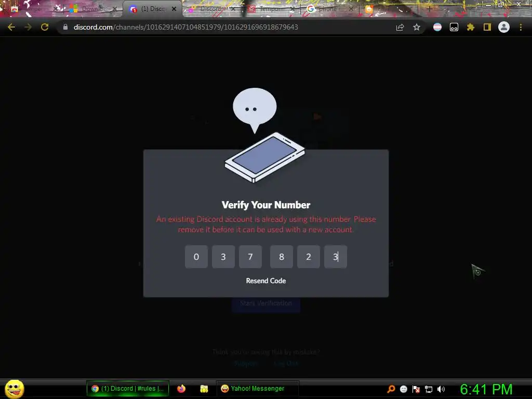The width and height of the screenshot is (532, 399).
Task: Open the striped flag extension icon
Action: pyautogui.click(x=437, y=27)
